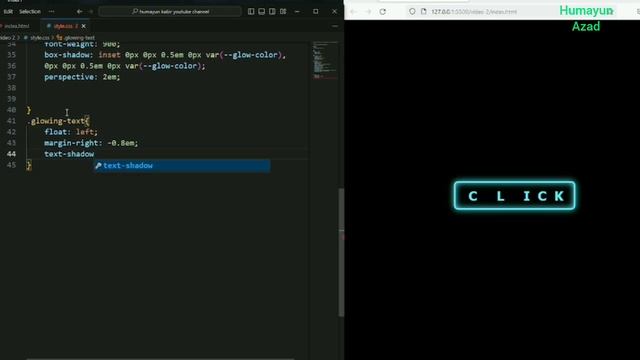640x360 pixels.
Task: Click the command center search box
Action: point(170,11)
